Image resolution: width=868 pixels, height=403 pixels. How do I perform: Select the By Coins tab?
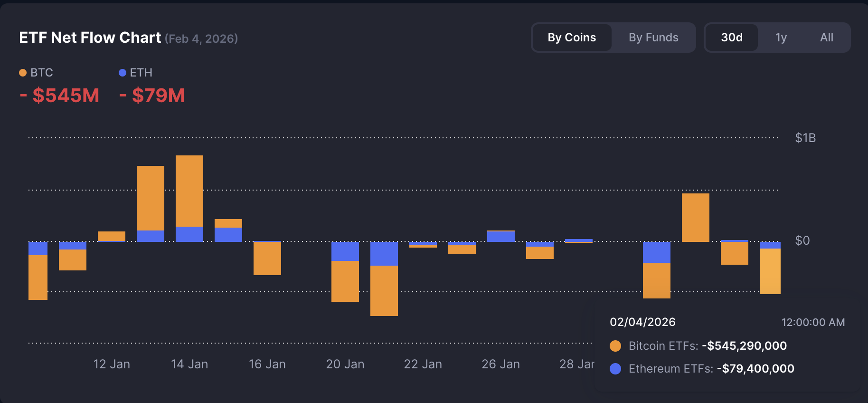coord(572,38)
